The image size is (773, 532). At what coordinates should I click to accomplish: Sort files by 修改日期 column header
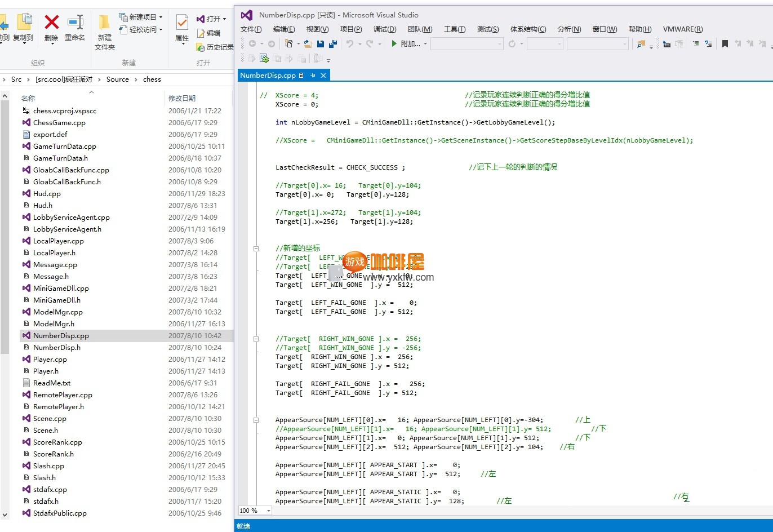coord(182,98)
